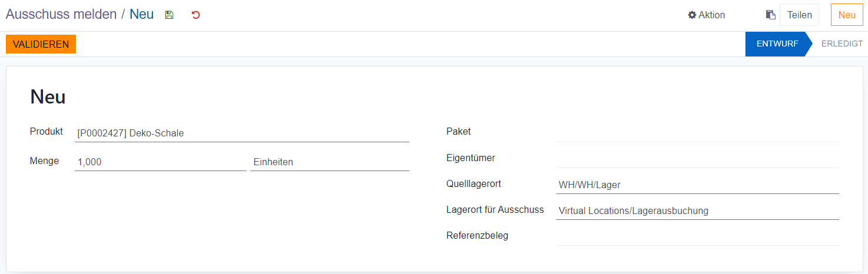This screenshot has width=868, height=274.
Task: Go back to Ausschuss melden breadcrumb
Action: pyautogui.click(x=61, y=15)
